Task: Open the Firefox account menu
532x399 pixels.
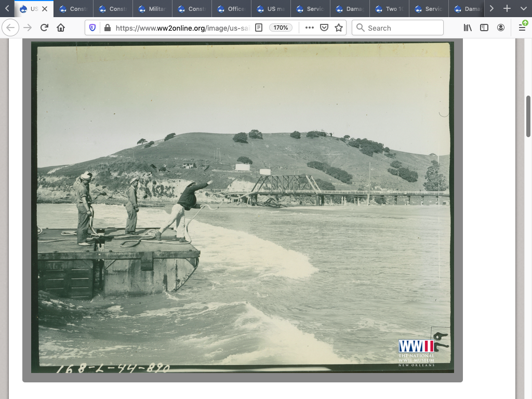Action: click(501, 28)
